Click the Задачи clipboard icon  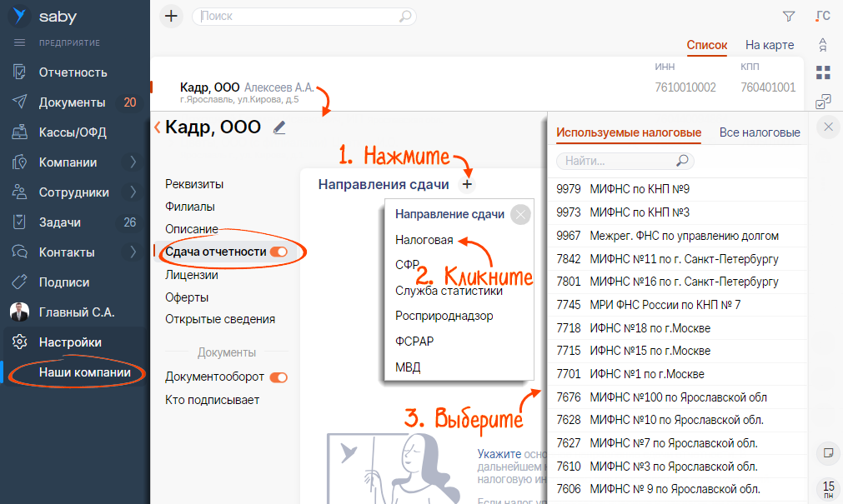[19, 222]
